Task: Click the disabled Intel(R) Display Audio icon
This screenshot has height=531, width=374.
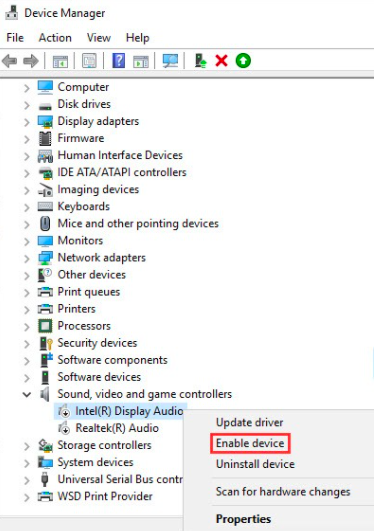Action: 64,411
